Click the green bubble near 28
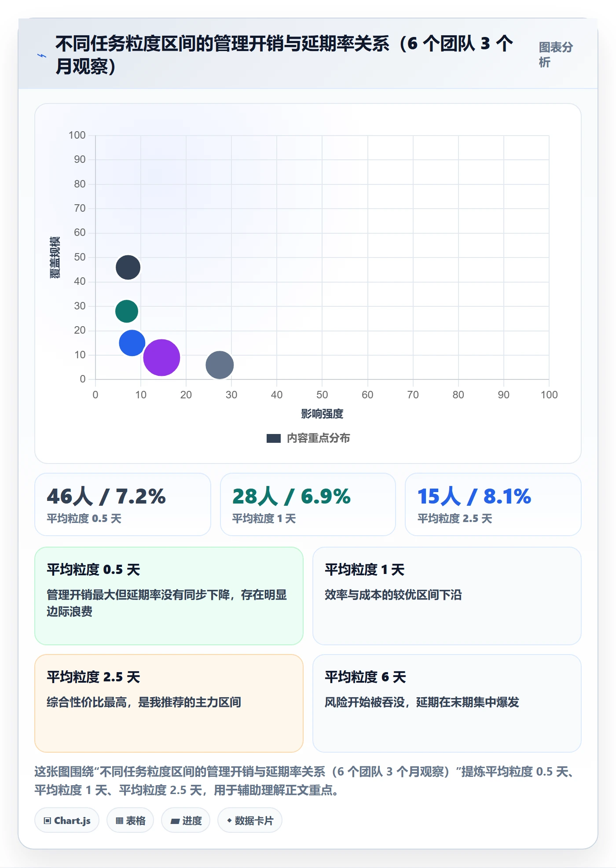 127,311
